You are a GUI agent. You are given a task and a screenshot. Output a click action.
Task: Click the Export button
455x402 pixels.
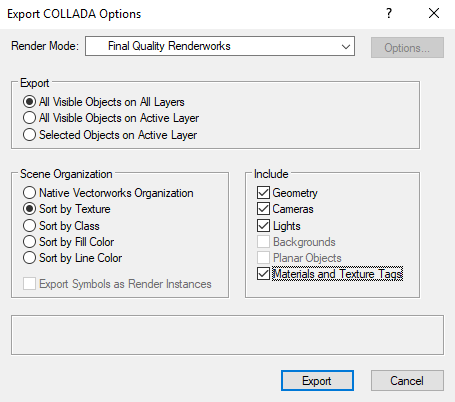pyautogui.click(x=317, y=380)
